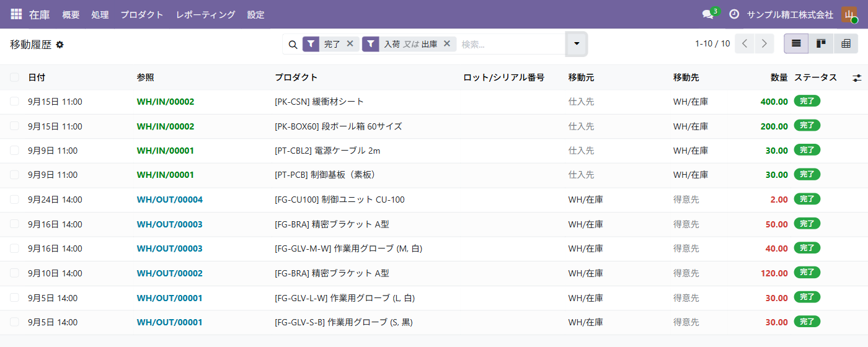Check the row for 作業用グローブ (L, 白)
This screenshot has width=868, height=347.
point(14,297)
